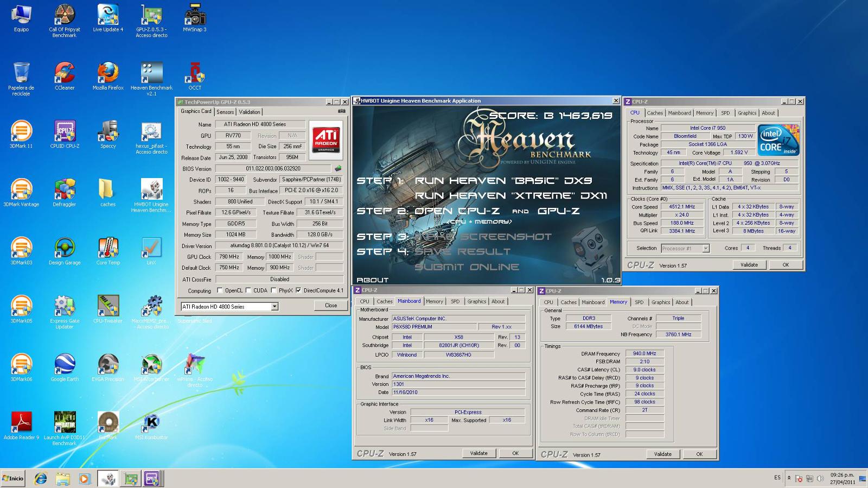Click the GPU-Z BIOS Version field
The width and height of the screenshot is (868, 488).
point(273,168)
